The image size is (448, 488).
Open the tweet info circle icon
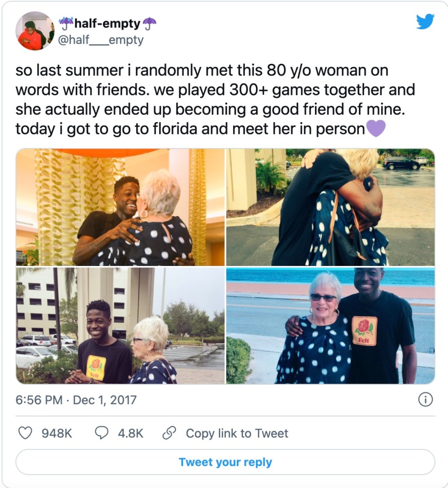(425, 399)
